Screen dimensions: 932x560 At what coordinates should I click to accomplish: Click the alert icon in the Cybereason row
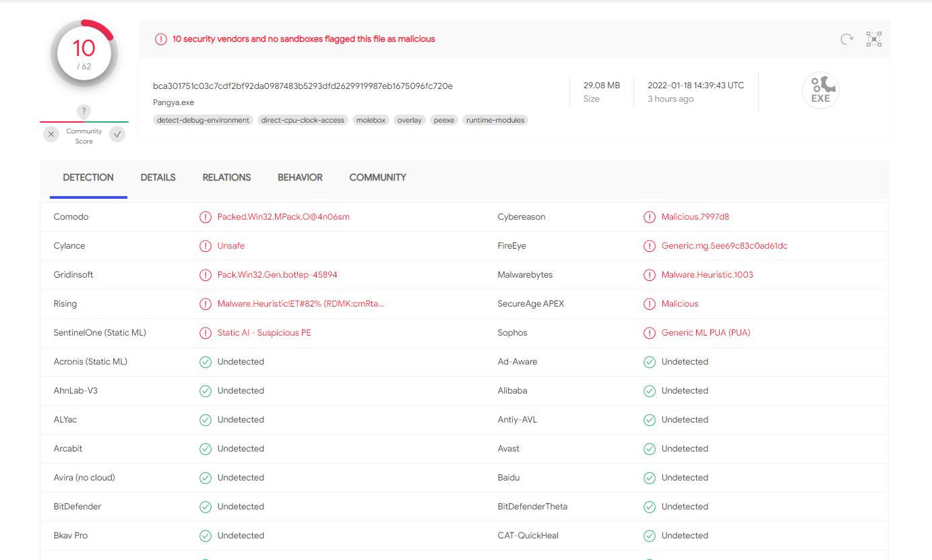(x=650, y=217)
